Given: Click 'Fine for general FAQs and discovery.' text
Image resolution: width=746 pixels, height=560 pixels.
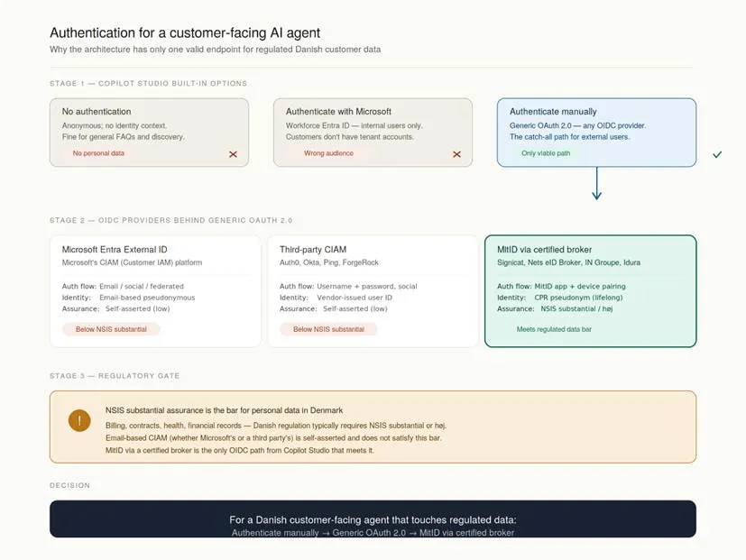Looking at the screenshot, I should click(x=124, y=137).
